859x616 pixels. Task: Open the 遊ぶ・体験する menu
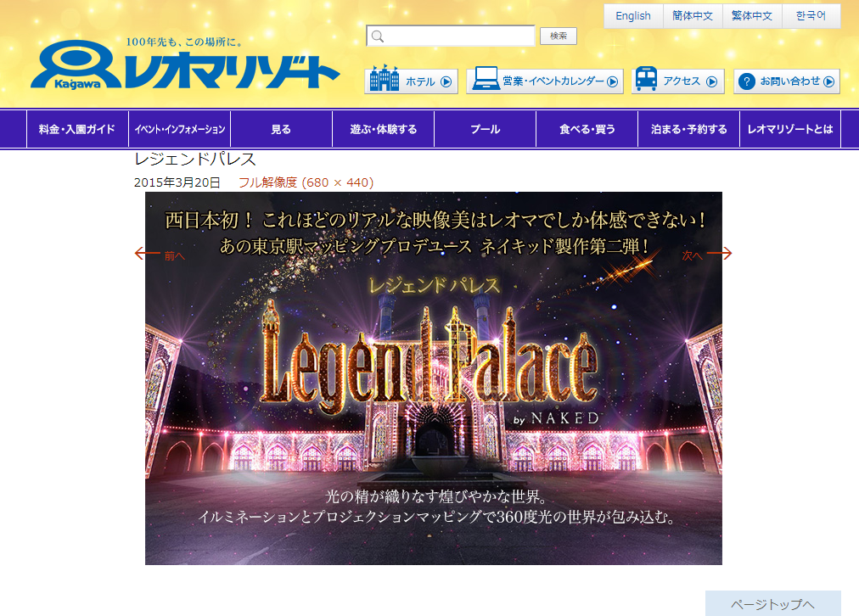click(384, 129)
